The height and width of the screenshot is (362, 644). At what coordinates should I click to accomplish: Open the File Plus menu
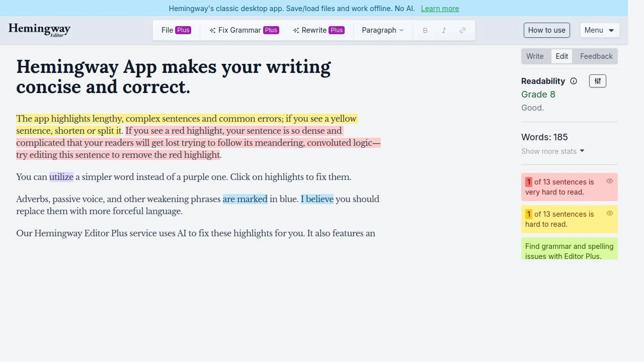(176, 30)
